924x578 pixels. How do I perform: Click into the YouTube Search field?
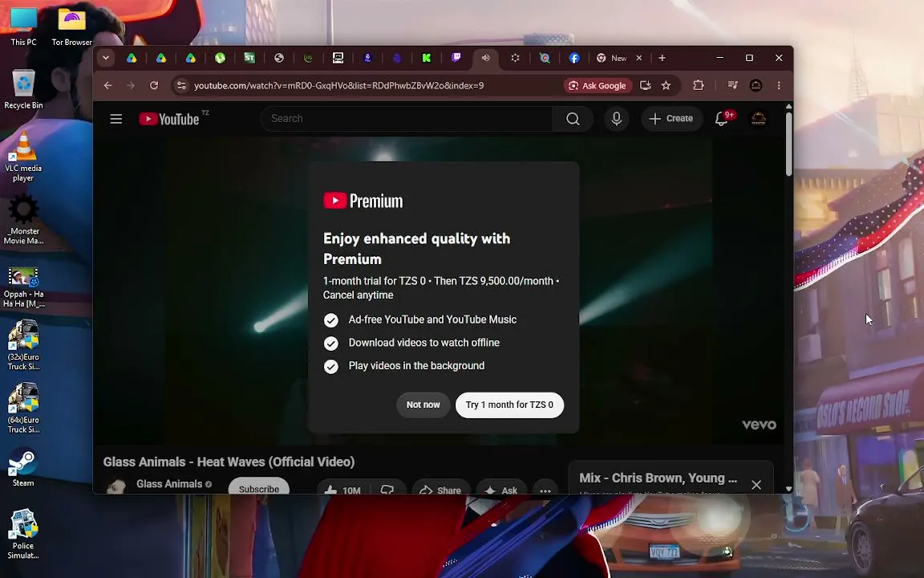pyautogui.click(x=407, y=119)
